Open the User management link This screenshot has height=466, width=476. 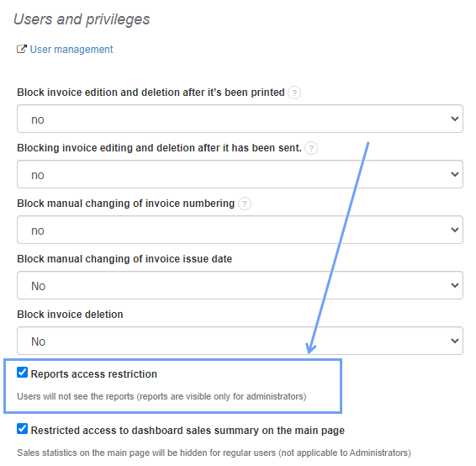click(71, 49)
